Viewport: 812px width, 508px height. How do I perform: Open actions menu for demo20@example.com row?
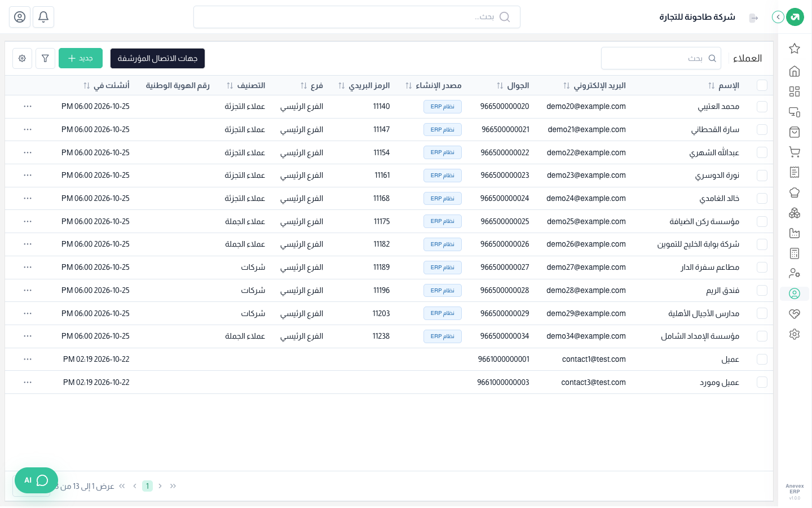28,106
